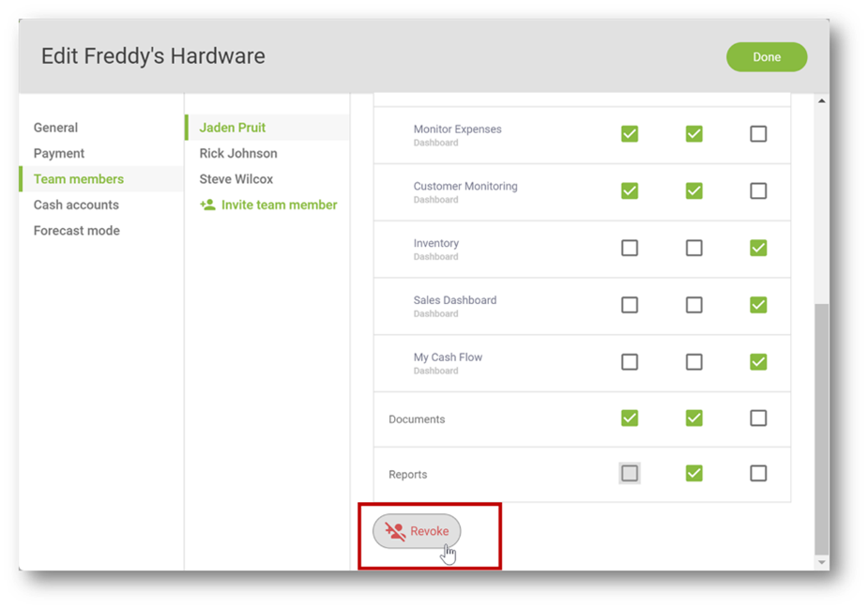868x609 pixels.
Task: Click the Done button
Action: point(766,57)
